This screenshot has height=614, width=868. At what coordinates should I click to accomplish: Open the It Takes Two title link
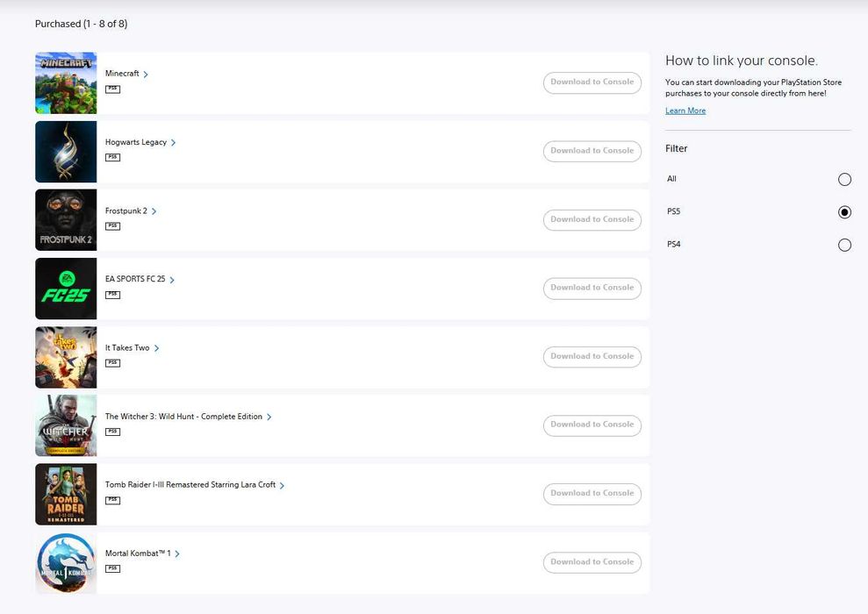tap(127, 348)
